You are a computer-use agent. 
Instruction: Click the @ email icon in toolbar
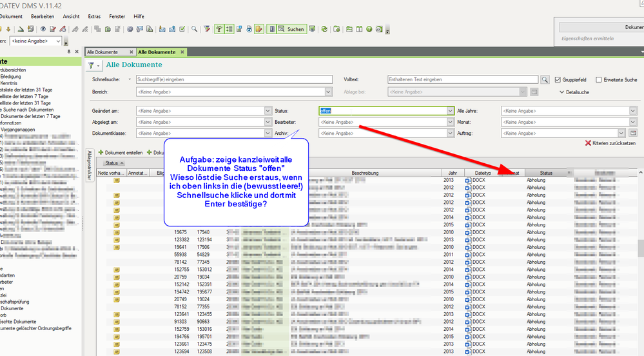[130, 29]
